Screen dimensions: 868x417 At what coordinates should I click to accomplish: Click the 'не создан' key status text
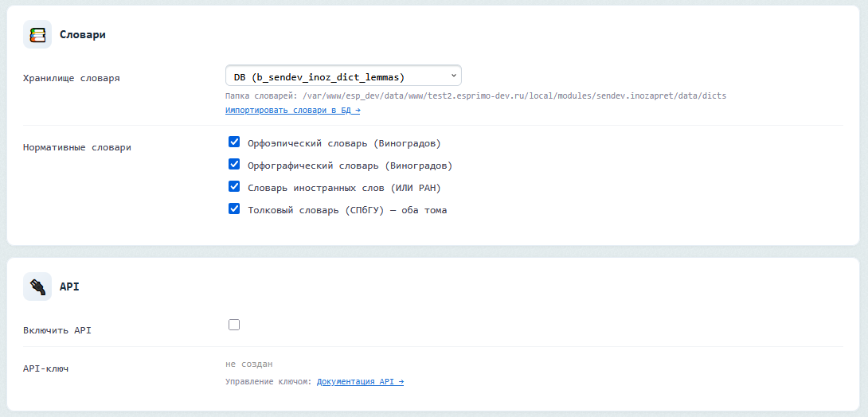coord(249,364)
